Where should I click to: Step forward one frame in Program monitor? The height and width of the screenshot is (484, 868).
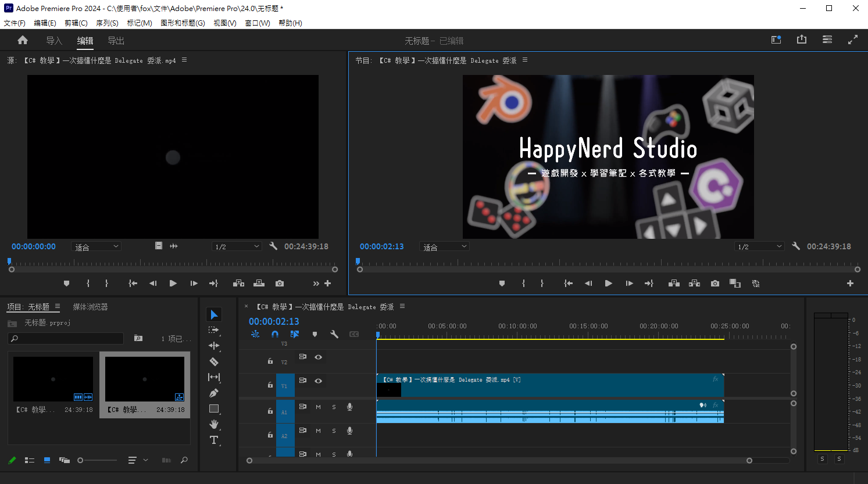pyautogui.click(x=629, y=284)
